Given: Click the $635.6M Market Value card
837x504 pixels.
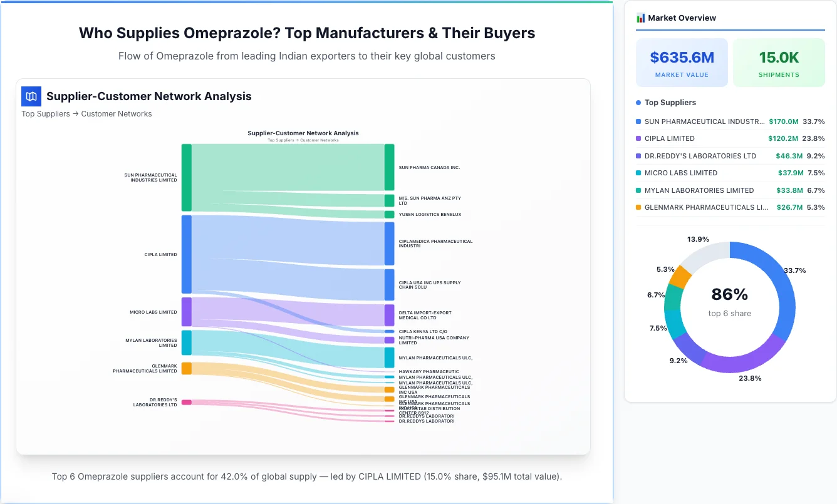Looking at the screenshot, I should click(x=682, y=62).
